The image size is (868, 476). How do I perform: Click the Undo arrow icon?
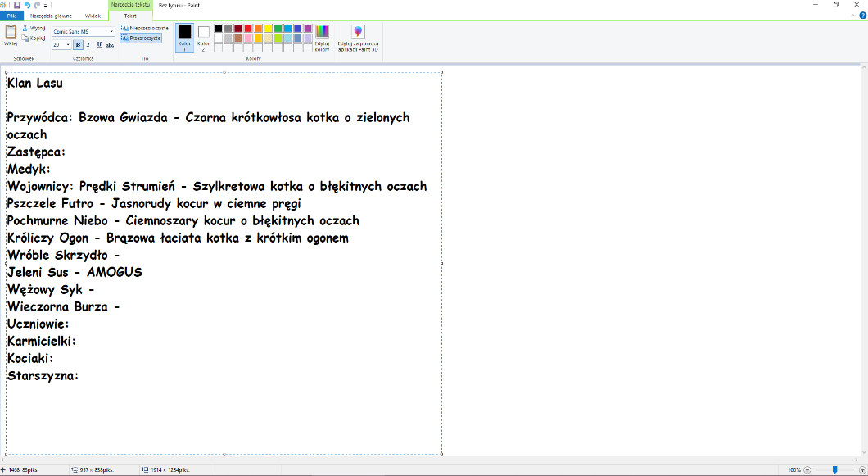(26, 5)
